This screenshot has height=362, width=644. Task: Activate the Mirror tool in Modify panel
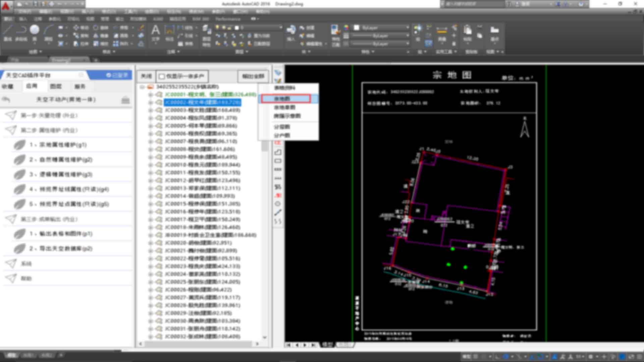tap(101, 36)
